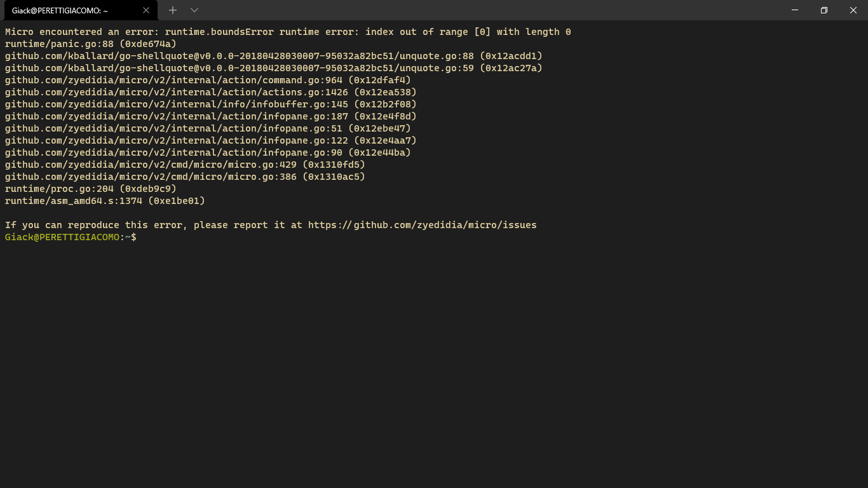Click the infobuffer.go:145 trace line
868x488 pixels.
click(210, 104)
